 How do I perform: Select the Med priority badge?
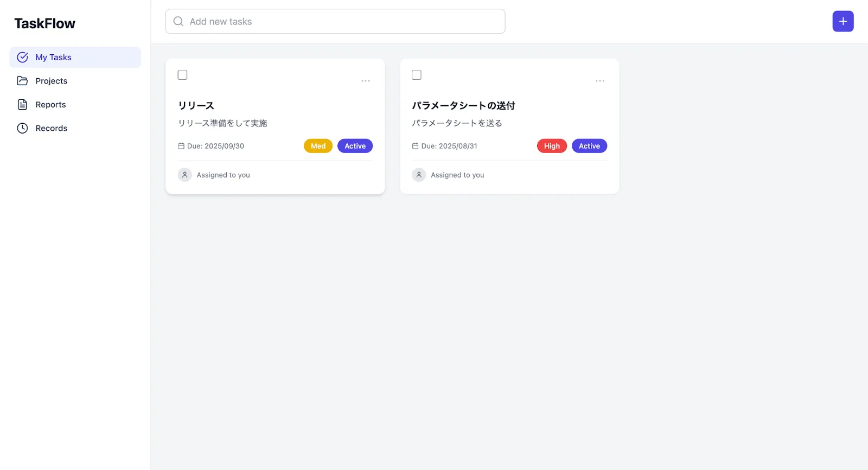coord(318,146)
